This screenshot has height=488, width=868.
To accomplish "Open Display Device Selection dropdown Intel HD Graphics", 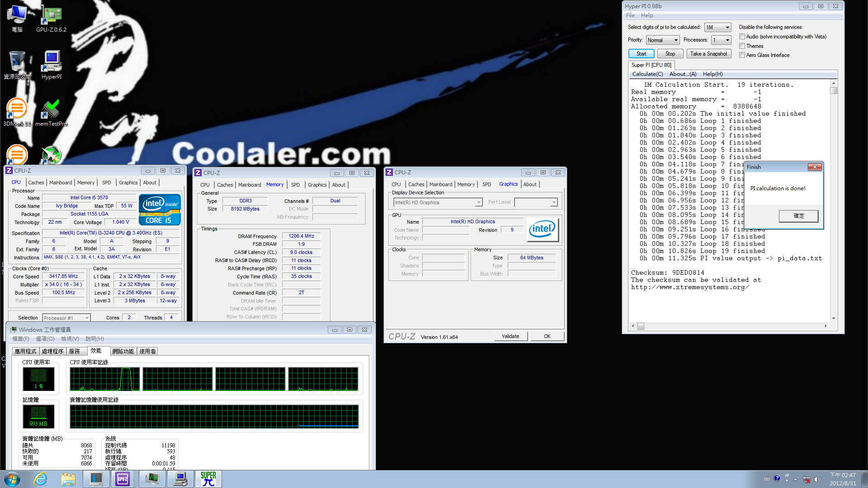I will pos(438,202).
